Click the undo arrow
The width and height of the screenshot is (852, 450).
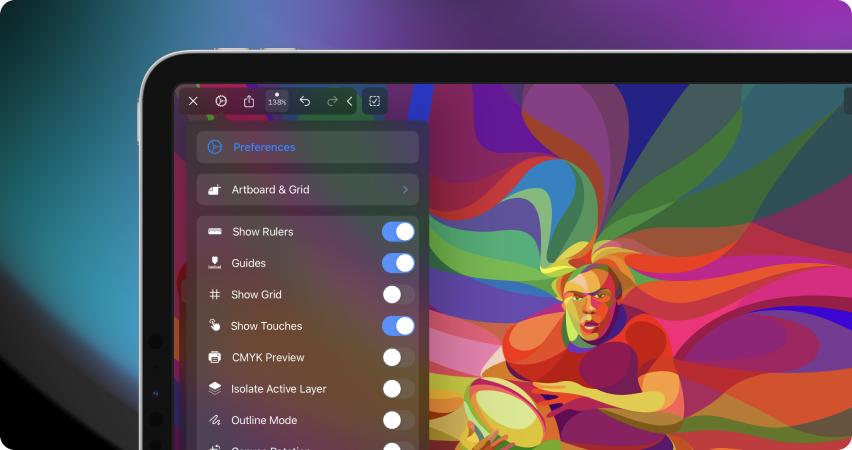pyautogui.click(x=305, y=101)
